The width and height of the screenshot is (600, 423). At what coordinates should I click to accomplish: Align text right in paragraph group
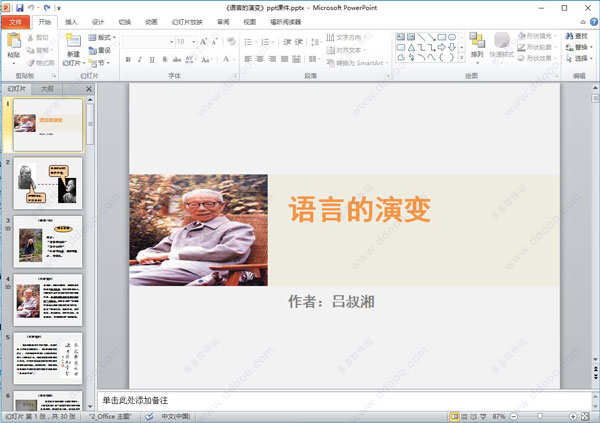point(272,59)
